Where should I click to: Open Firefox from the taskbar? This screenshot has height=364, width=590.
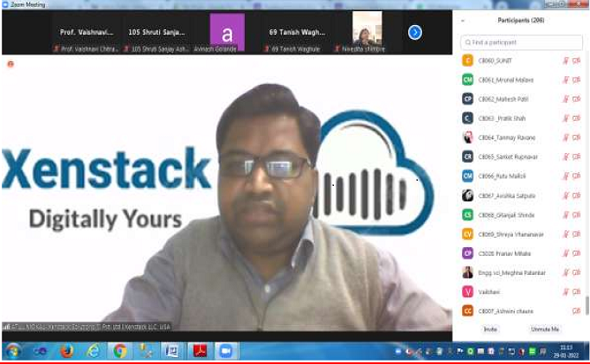coord(67,351)
